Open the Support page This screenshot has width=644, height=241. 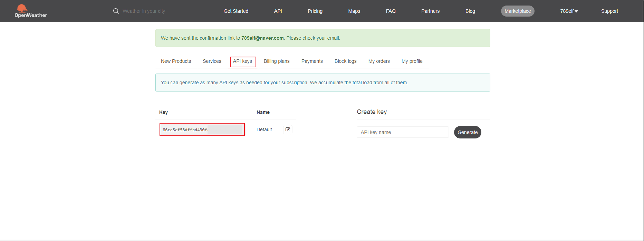(x=609, y=11)
